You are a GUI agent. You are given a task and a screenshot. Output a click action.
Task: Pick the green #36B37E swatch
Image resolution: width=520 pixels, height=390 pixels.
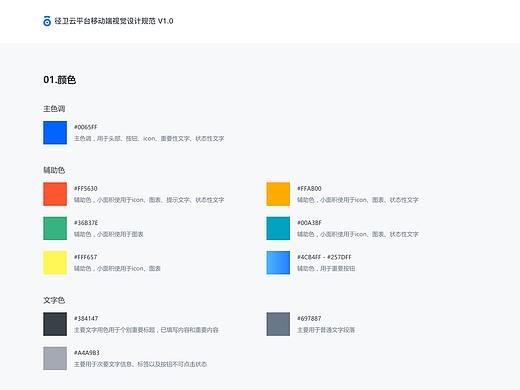[x=55, y=228]
